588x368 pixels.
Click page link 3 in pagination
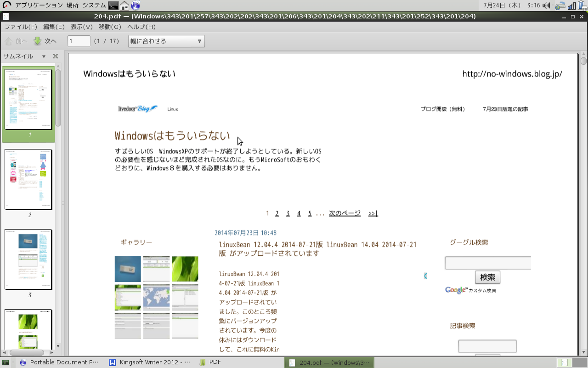(288, 213)
